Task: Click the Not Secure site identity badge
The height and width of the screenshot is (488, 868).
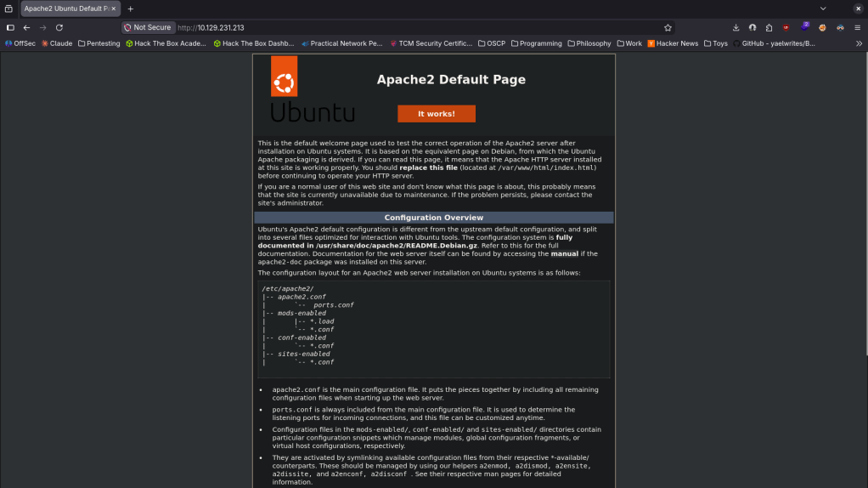Action: point(148,27)
